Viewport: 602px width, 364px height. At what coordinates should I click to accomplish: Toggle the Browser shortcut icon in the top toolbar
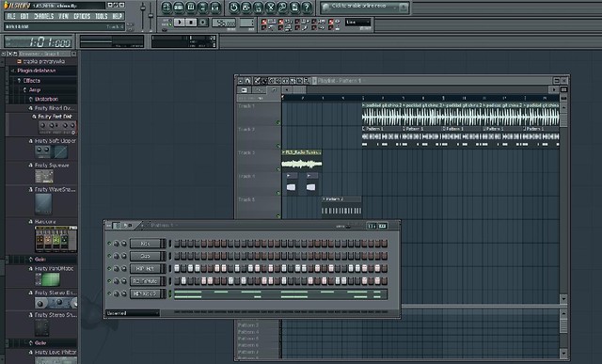tap(203, 8)
